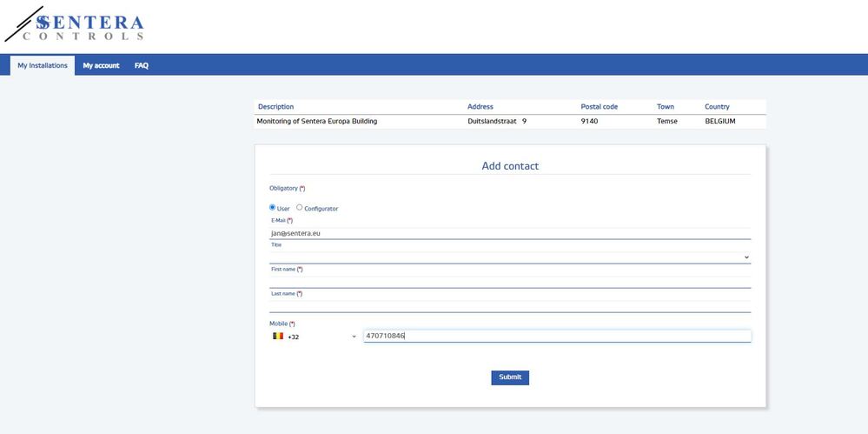Focus the First name input field
Viewport: 868px width, 434px height.
(509, 282)
